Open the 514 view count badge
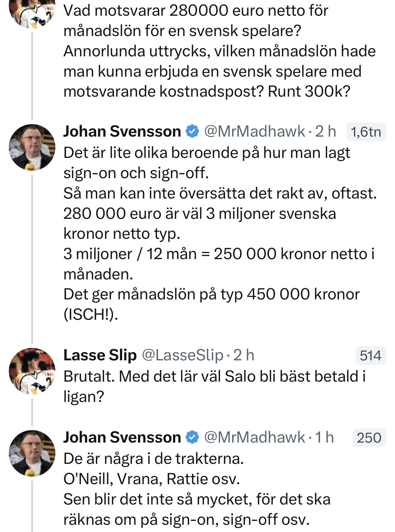This screenshot has height=532, width=395. [x=370, y=356]
